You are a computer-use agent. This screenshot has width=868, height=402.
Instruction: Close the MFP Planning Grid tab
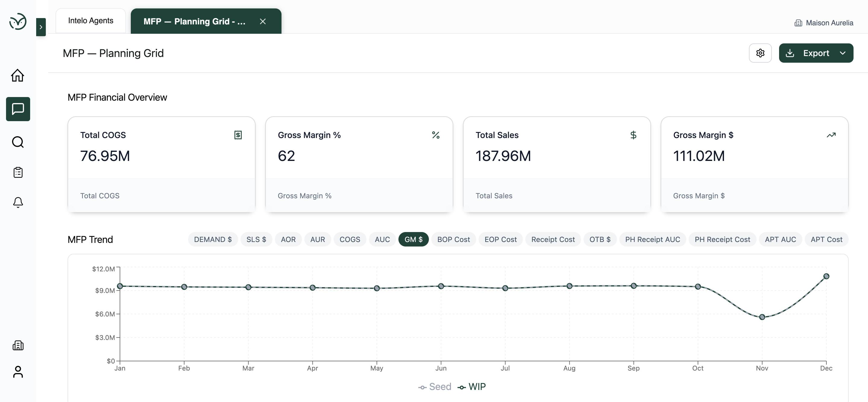tap(263, 22)
